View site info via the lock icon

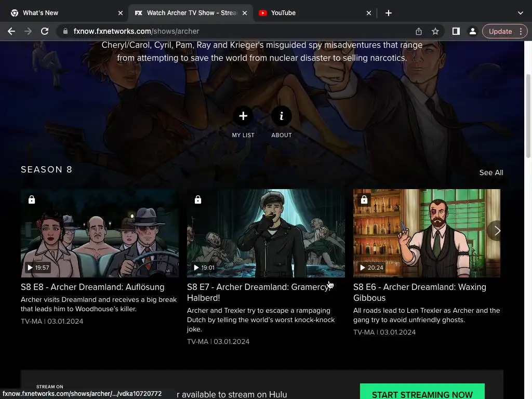point(65,31)
